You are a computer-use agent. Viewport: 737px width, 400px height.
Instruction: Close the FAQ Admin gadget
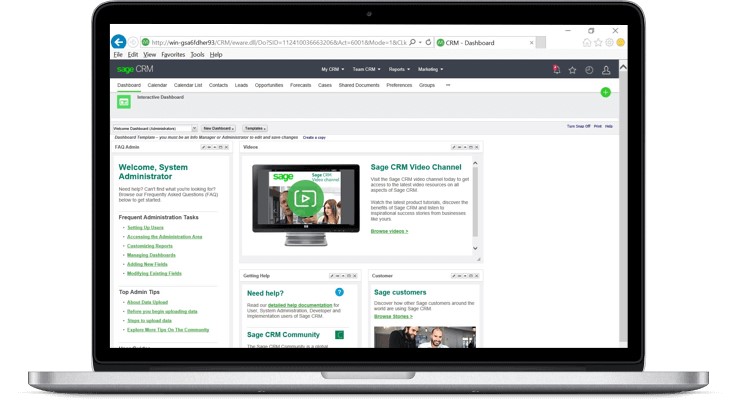(226, 147)
